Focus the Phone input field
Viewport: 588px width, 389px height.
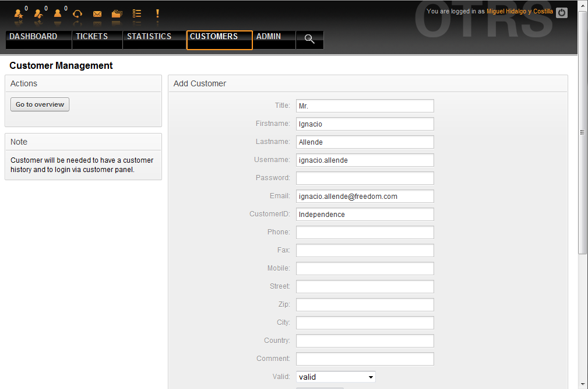pos(365,232)
